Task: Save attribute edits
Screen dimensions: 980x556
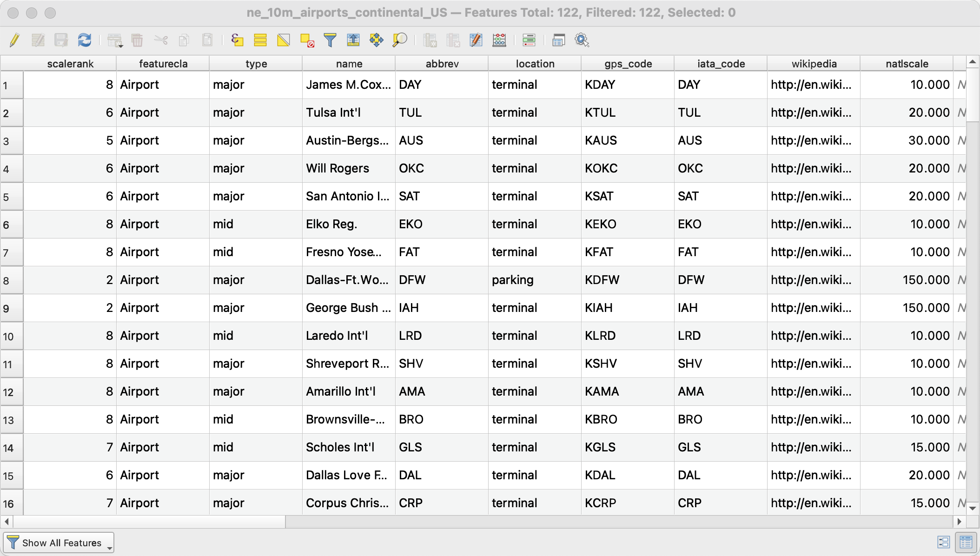Action: point(61,40)
